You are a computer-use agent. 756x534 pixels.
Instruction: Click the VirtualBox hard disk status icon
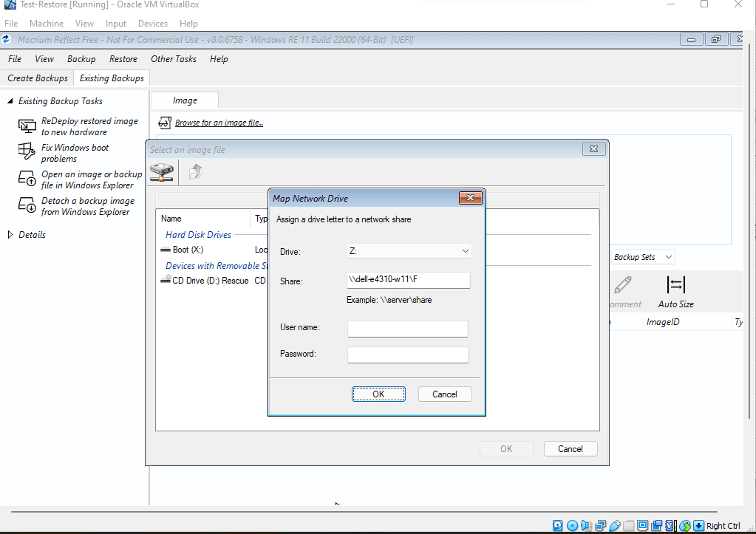557,525
